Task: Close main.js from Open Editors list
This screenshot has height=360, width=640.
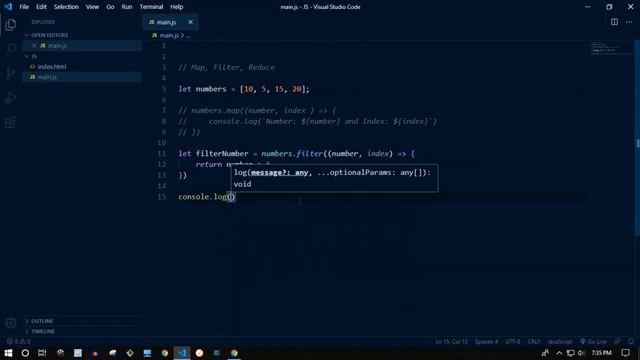Action: coord(34,46)
